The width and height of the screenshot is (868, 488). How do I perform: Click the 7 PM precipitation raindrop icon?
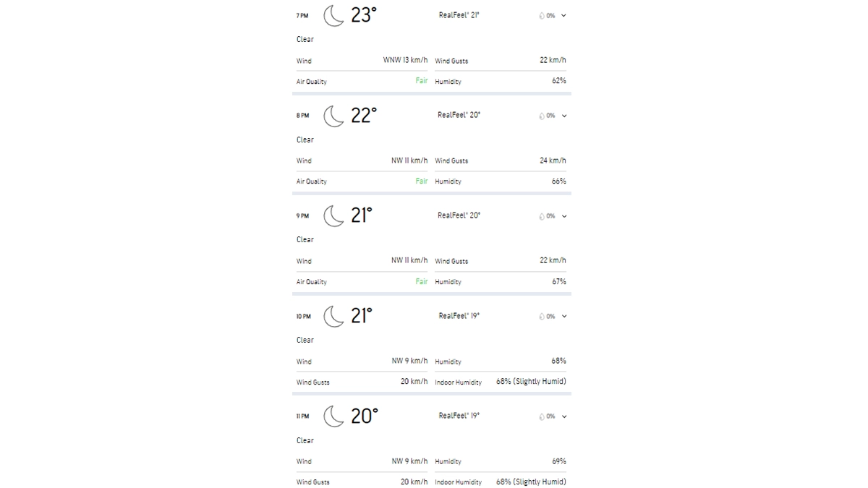(542, 15)
